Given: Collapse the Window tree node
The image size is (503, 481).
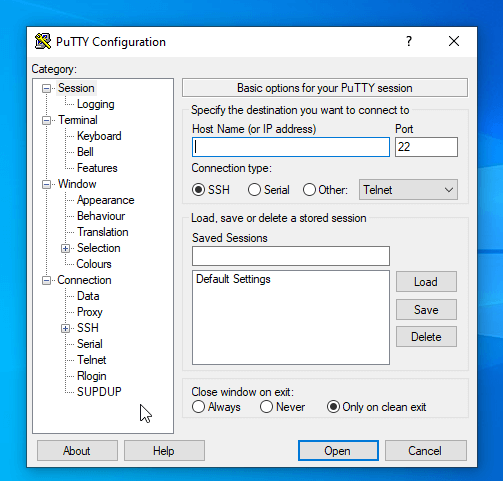Looking at the screenshot, I should coord(46,184).
